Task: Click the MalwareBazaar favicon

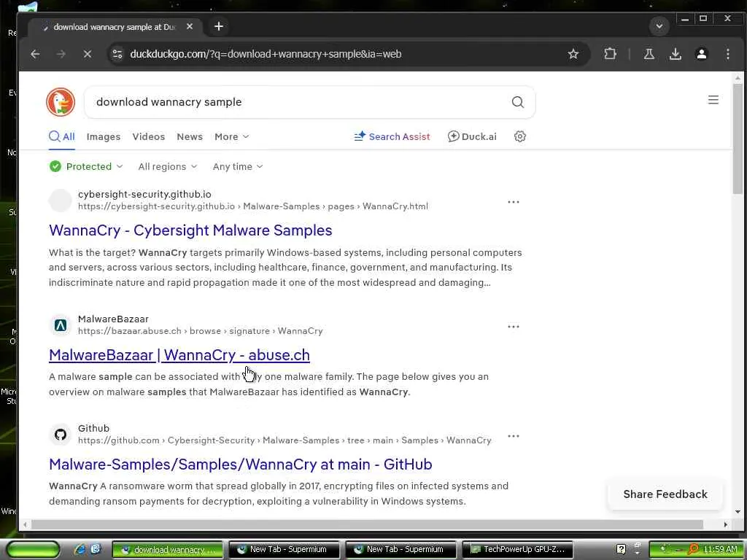Action: (x=61, y=325)
